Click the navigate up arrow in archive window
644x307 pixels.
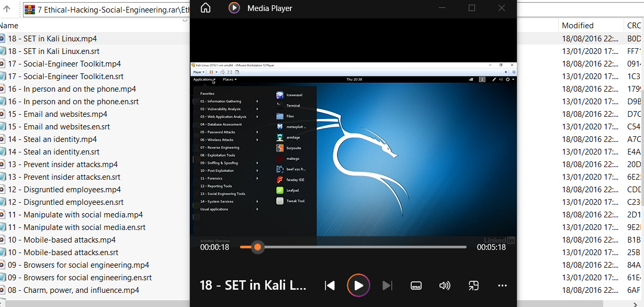click(x=7, y=9)
